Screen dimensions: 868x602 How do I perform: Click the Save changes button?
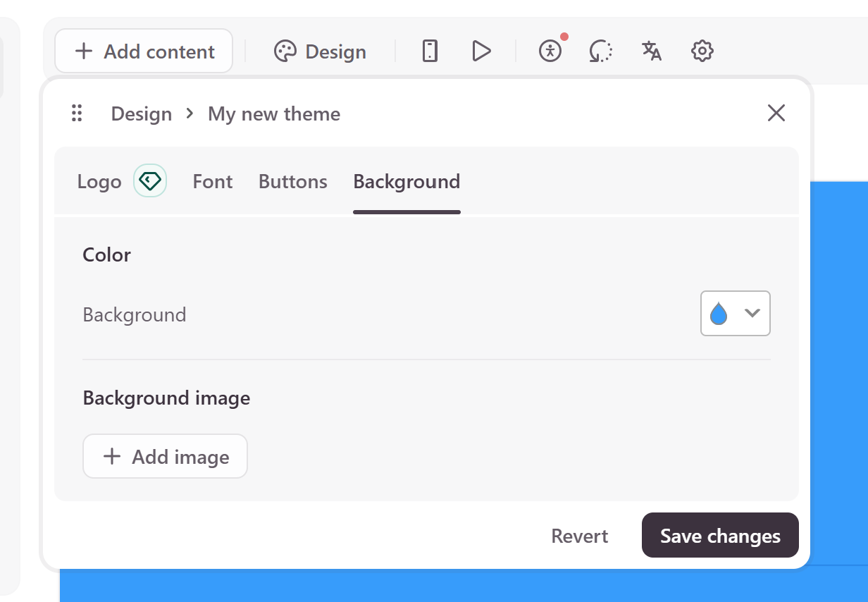720,536
